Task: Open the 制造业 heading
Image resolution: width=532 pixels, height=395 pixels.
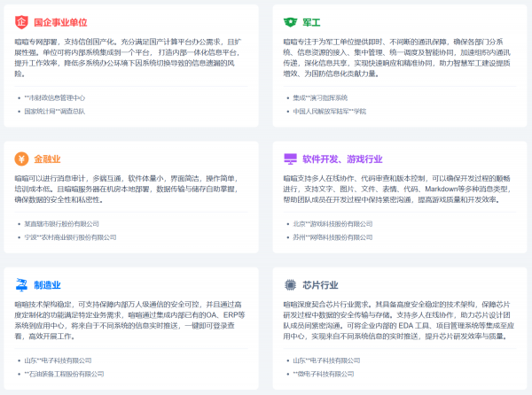Action: pyautogui.click(x=47, y=285)
